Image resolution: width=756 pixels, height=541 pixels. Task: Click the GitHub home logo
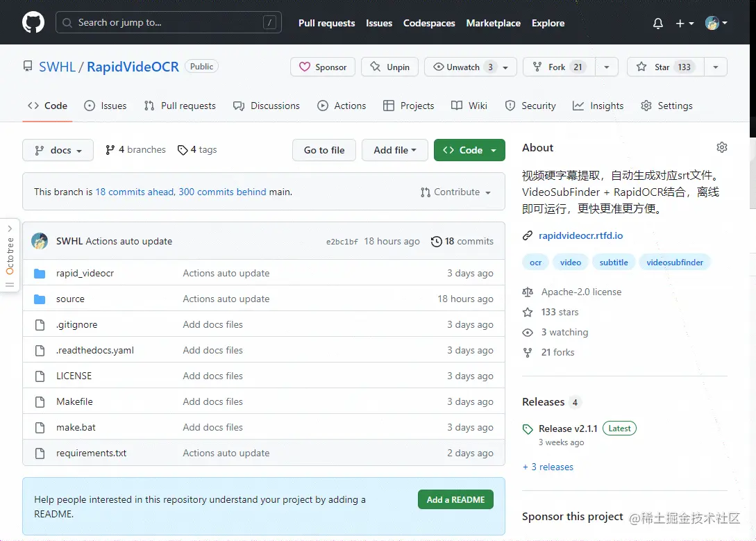click(33, 22)
